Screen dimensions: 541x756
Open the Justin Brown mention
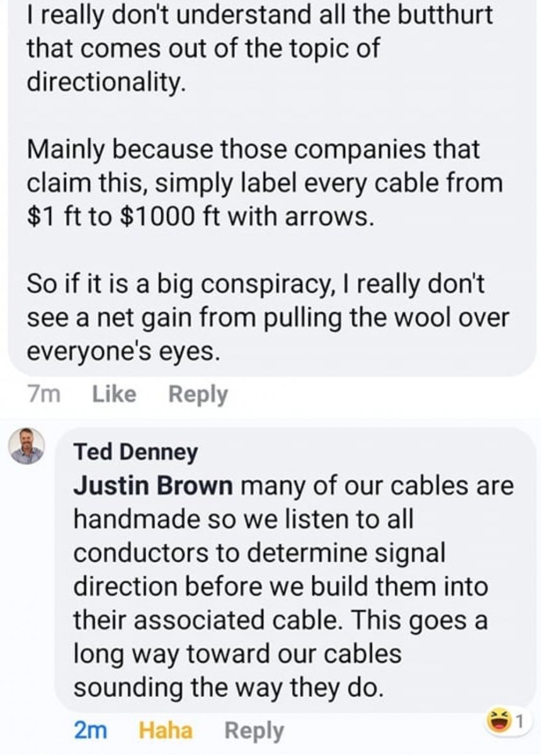tap(154, 486)
